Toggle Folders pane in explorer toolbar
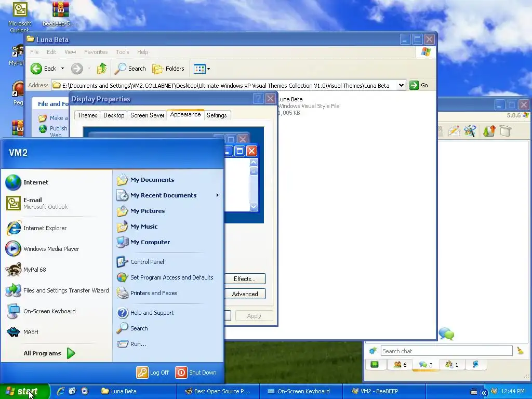Screen dimensions: 532x399 (168, 69)
